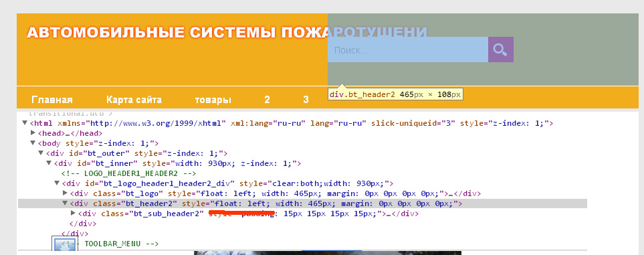Open the Главная menu item
This screenshot has height=255, width=644.
click(x=52, y=100)
